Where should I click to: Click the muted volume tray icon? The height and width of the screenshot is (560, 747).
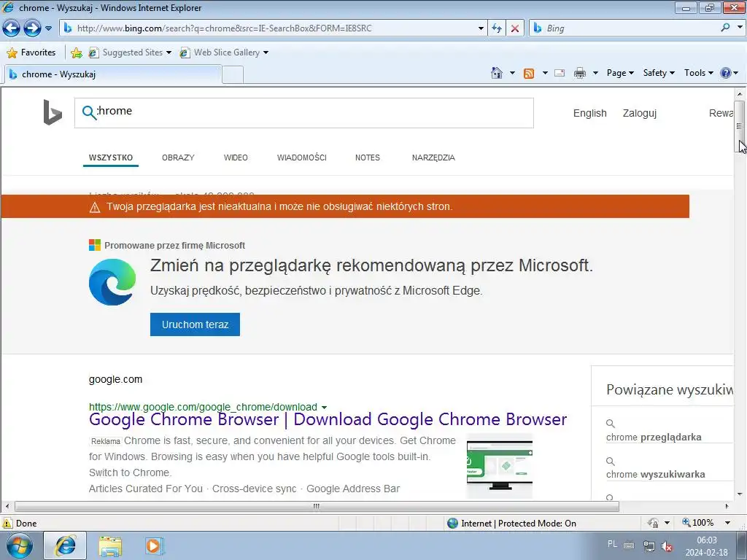click(667, 547)
